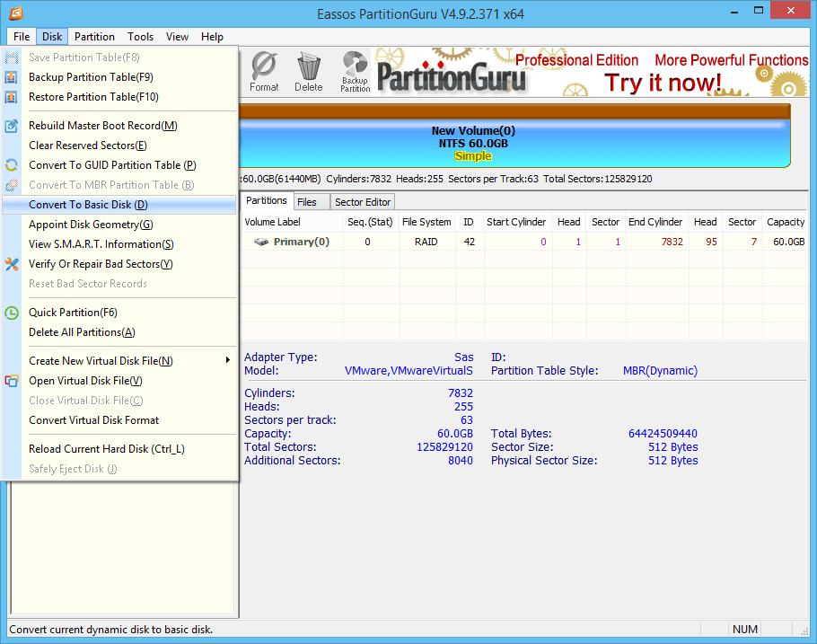Click the Backup Partition toolbar icon
Image resolution: width=817 pixels, height=644 pixels.
[x=355, y=72]
